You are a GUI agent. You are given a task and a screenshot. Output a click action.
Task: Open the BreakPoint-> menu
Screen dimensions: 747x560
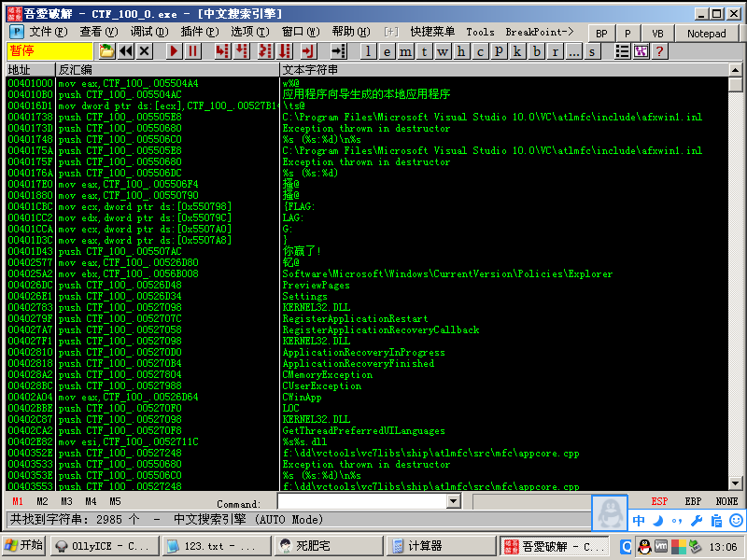tap(539, 32)
